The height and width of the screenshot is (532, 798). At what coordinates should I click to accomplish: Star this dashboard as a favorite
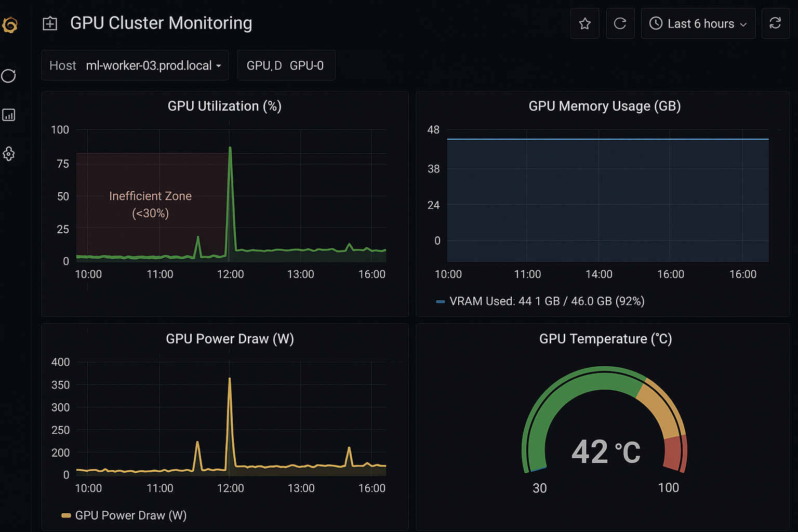[x=584, y=23]
